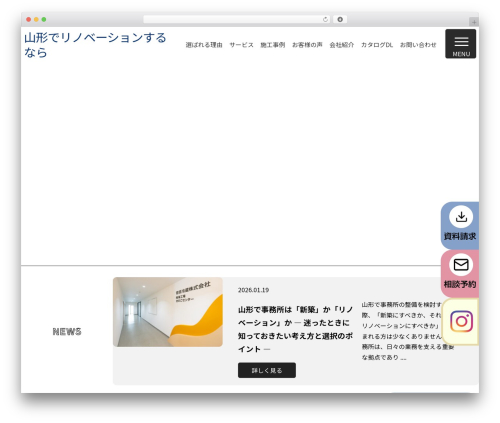
Task: Click the news date 2026.01.19
Action: tap(253, 290)
